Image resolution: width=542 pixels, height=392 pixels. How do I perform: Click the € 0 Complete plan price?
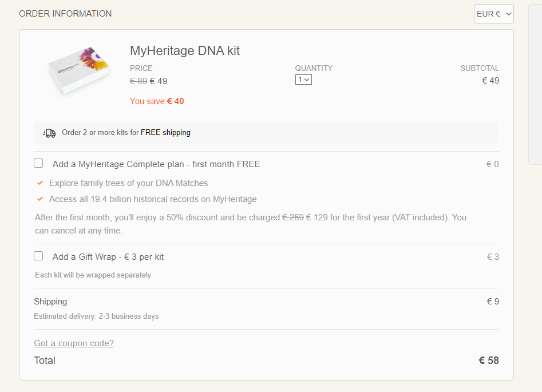click(x=493, y=164)
